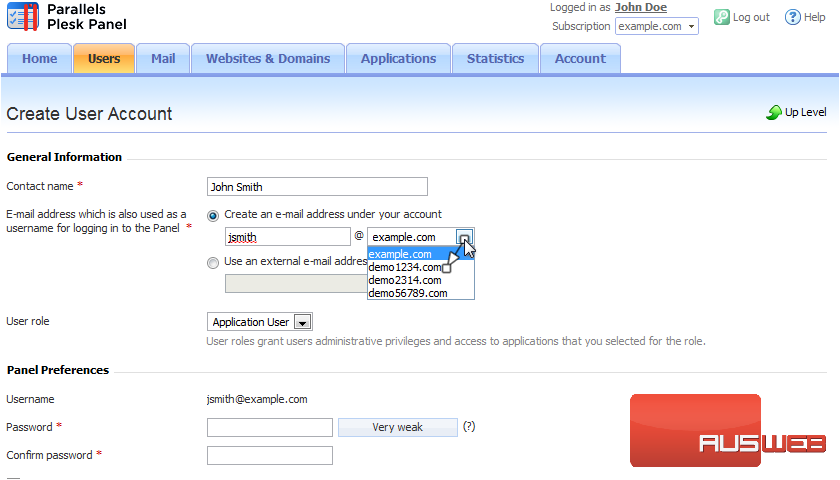Click the Up Level link
Screen dimensions: 840x480
[805, 112]
